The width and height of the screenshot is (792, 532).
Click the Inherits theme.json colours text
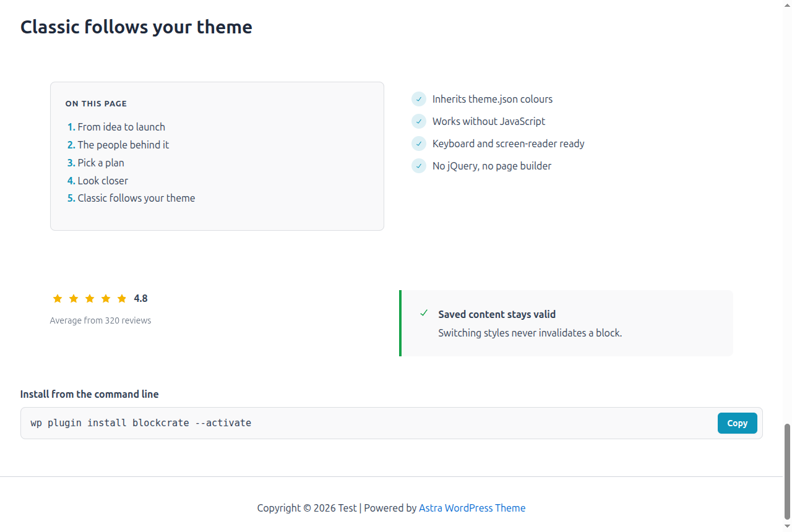(493, 99)
